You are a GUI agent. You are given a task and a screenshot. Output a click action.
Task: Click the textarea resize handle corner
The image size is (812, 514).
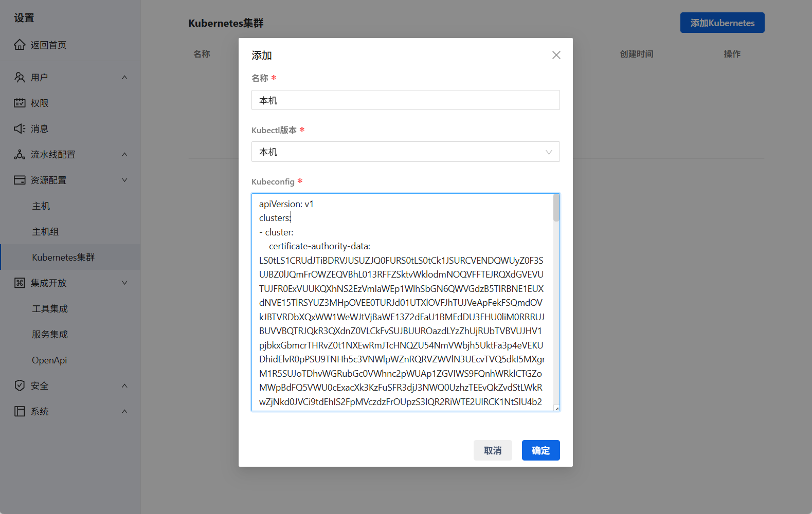click(557, 408)
